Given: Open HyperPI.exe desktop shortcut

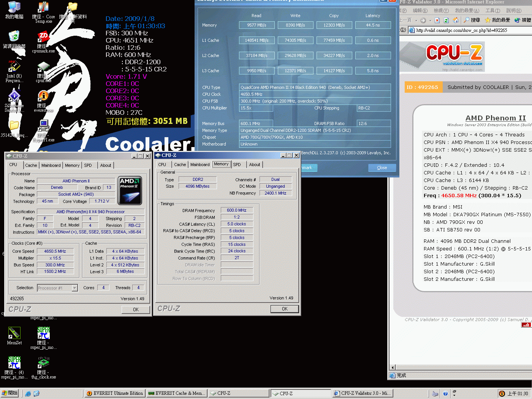Looking at the screenshot, I should 43,130.
